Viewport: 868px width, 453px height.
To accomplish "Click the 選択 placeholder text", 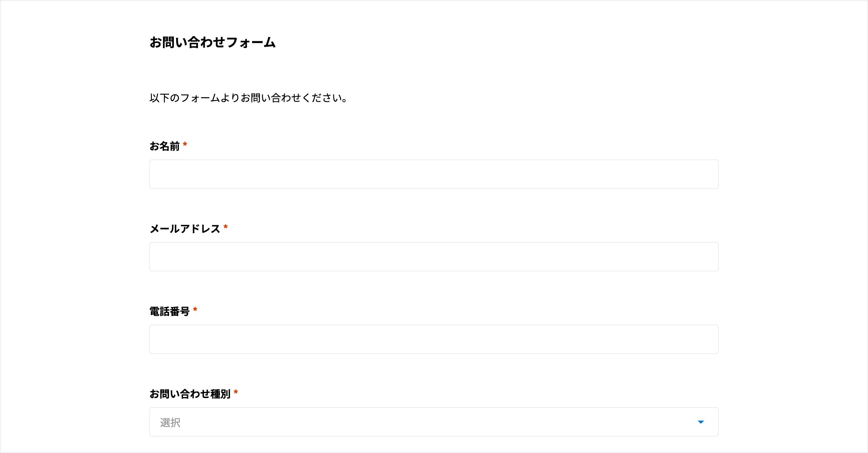I will click(170, 423).
